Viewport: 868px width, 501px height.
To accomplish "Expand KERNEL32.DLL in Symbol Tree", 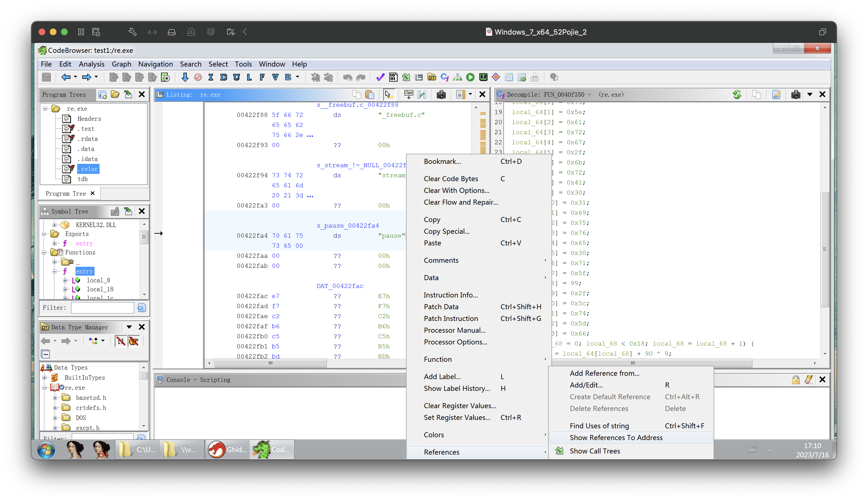I will (54, 225).
